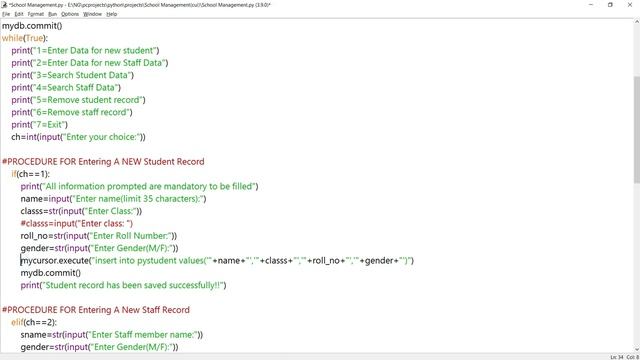The width and height of the screenshot is (640, 360).
Task: Click the 'All information prompted are mandatory' line
Action: click(x=140, y=186)
